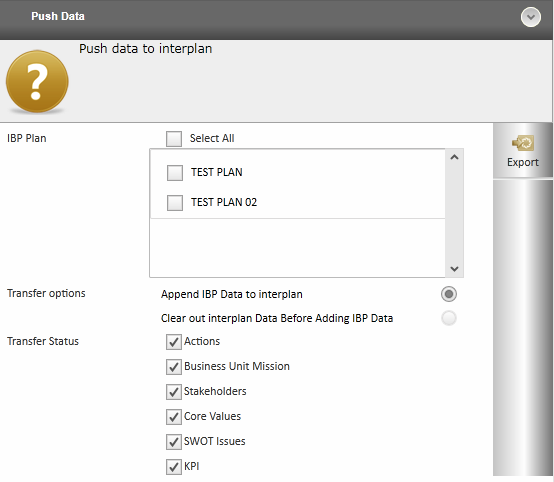Viewport: 554px width, 482px height.
Task: Choose Clear out interplan Data radio button
Action: tap(449, 318)
